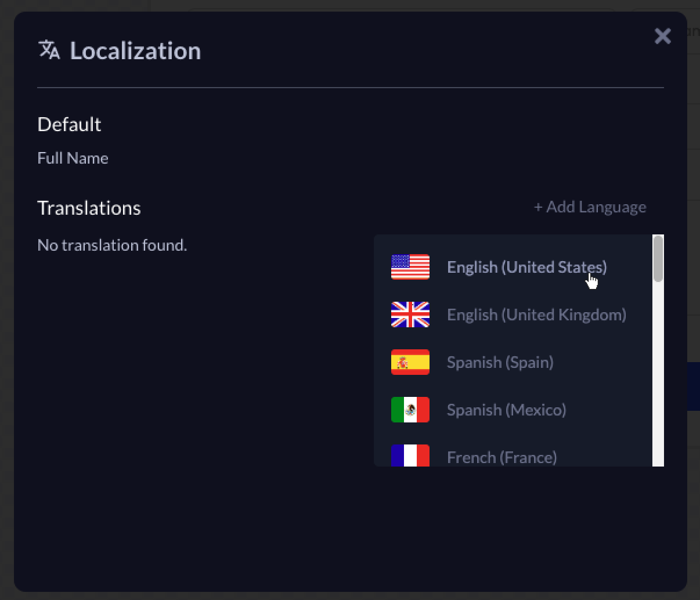The image size is (700, 600).
Task: Choose French (France) text label
Action: (501, 457)
